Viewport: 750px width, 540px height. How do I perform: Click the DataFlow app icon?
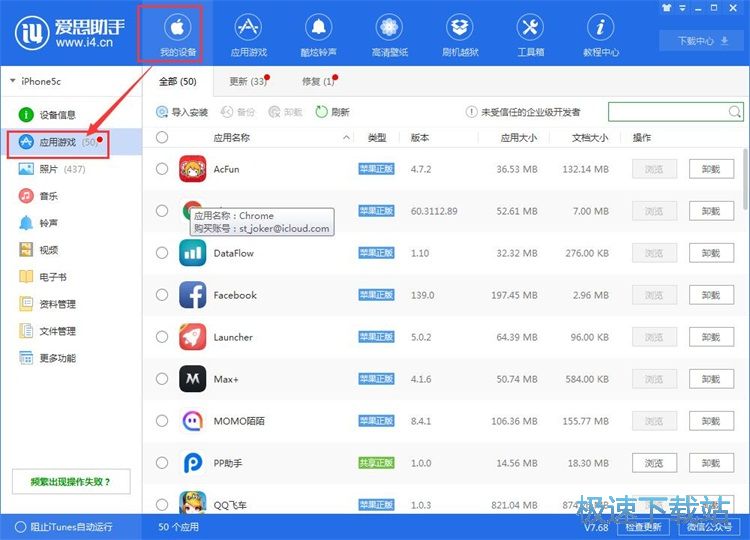[x=192, y=253]
